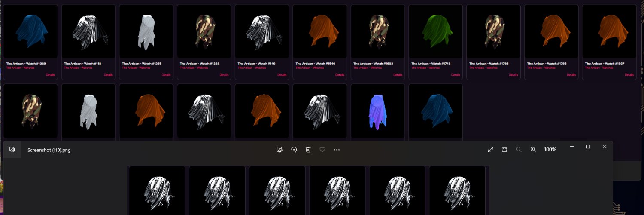Open Details for Watch #1603
The width and height of the screenshot is (644, 215).
click(398, 75)
